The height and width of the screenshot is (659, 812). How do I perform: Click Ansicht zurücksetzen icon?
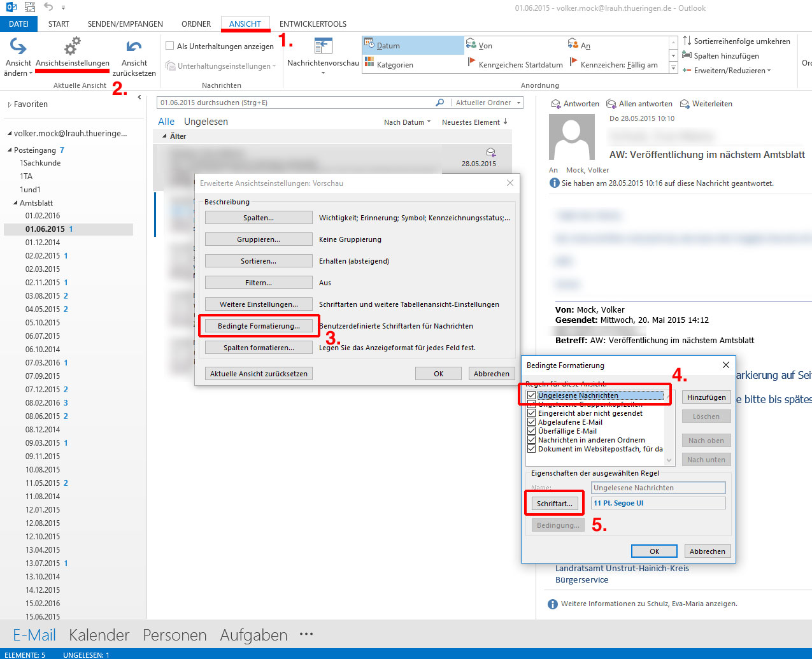point(134,46)
